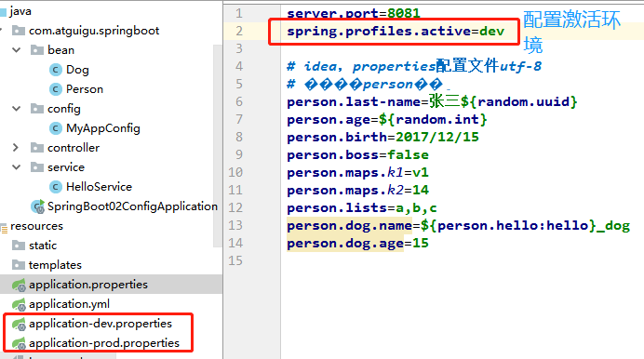Click gutter line number 2
Screen dimensions: 644x359
click(239, 32)
